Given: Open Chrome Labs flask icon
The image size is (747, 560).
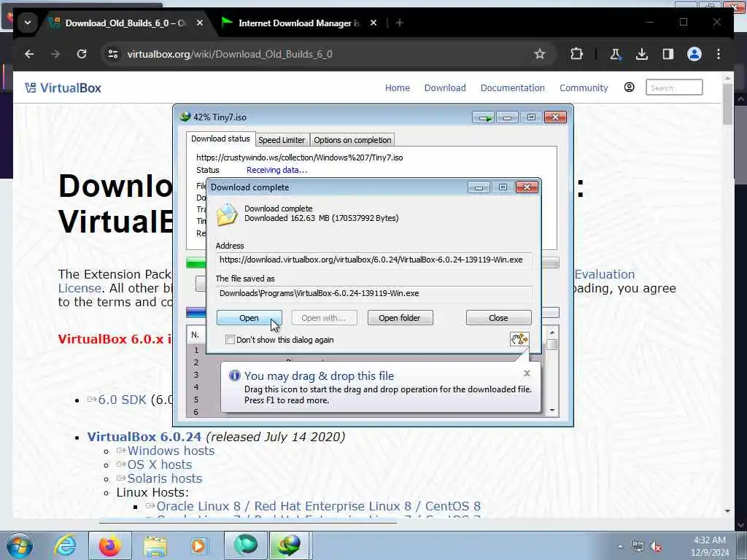Looking at the screenshot, I should pyautogui.click(x=615, y=54).
